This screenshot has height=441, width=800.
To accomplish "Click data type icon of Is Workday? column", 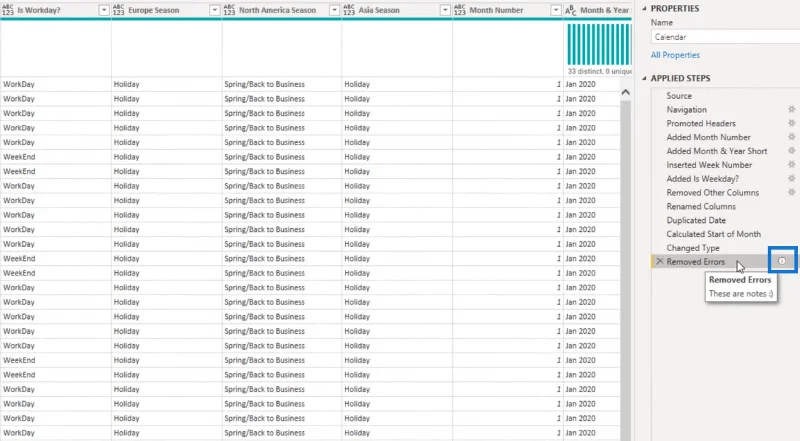I will [8, 10].
